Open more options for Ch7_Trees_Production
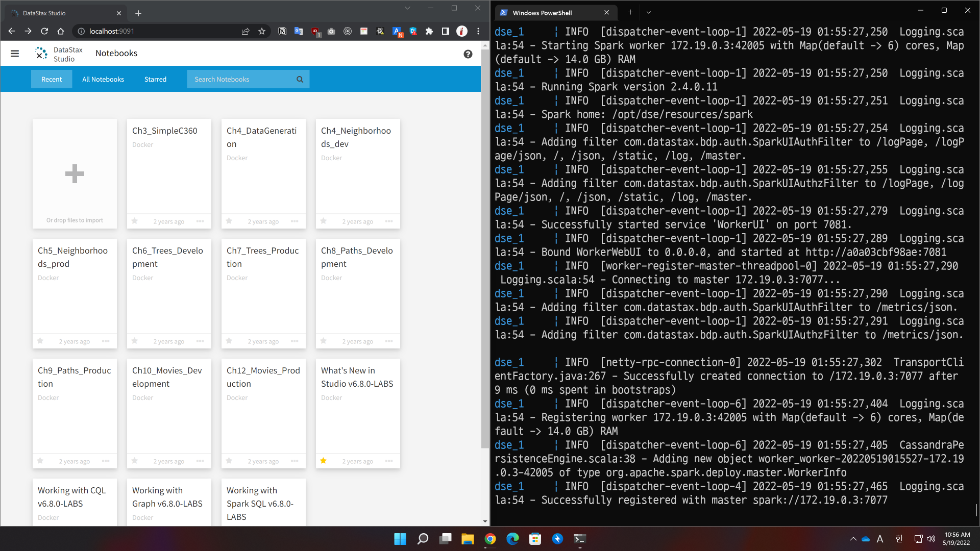 tap(295, 341)
